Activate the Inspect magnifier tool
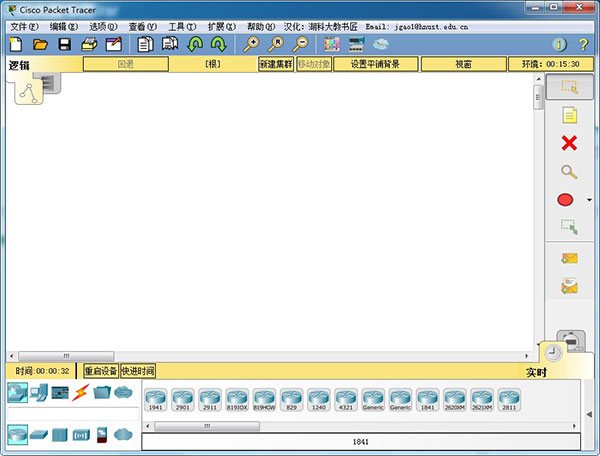The height and width of the screenshot is (456, 600). (569, 172)
